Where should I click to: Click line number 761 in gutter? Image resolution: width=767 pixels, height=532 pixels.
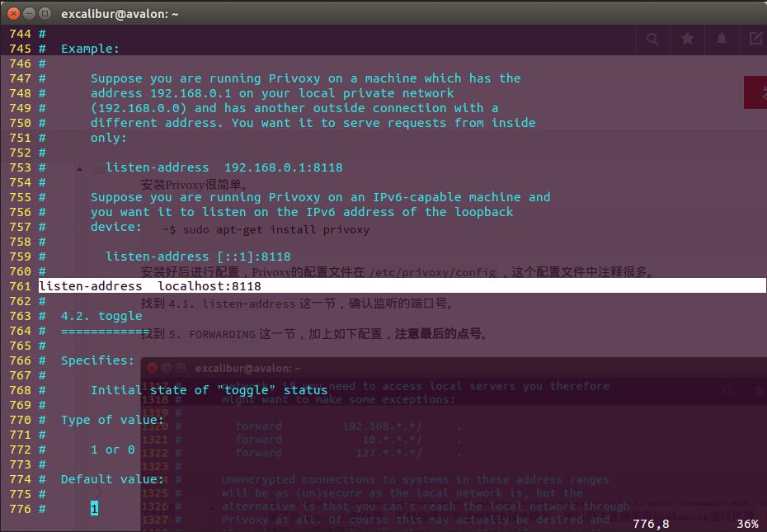20,286
